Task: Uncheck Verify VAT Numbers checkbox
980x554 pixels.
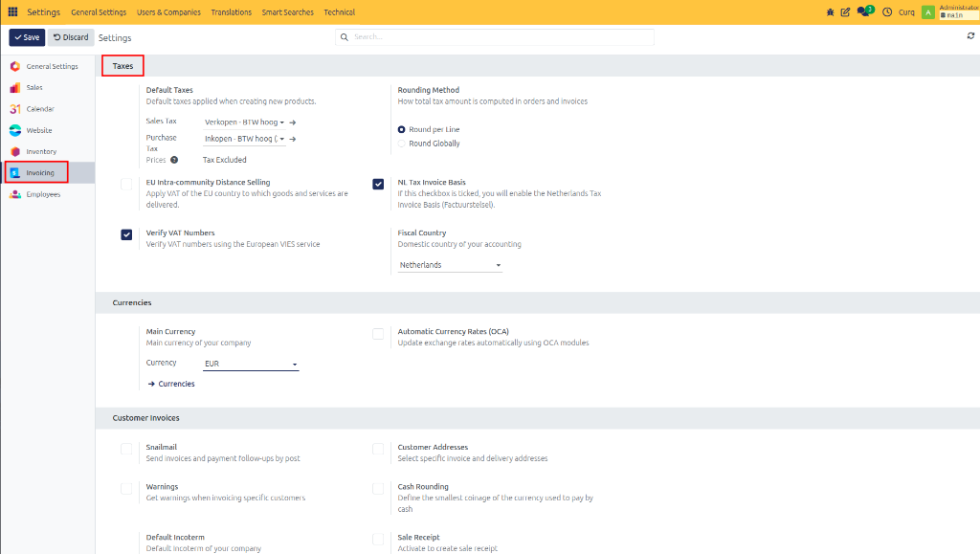Action: click(x=126, y=234)
